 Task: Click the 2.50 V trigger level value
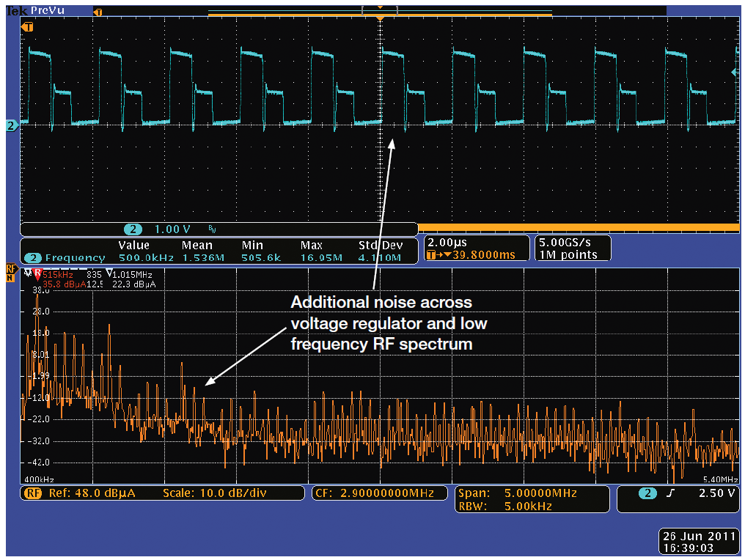[x=714, y=493]
